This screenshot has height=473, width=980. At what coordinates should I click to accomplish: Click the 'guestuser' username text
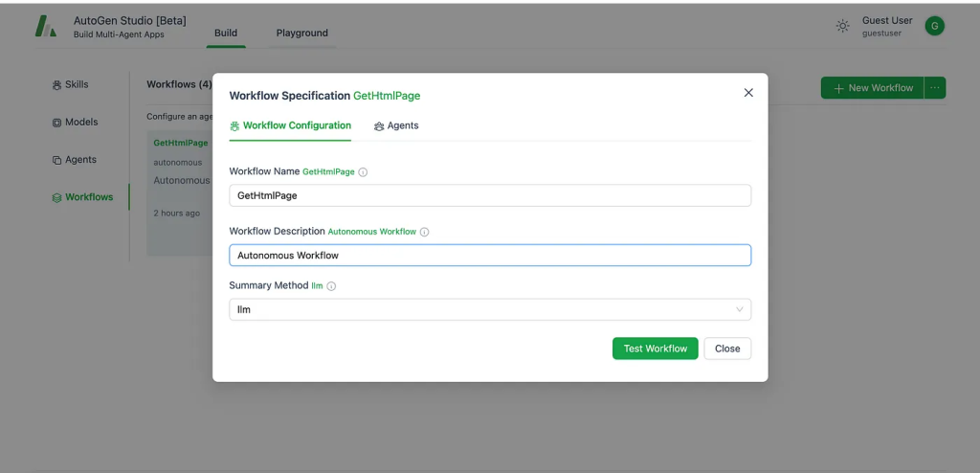point(881,34)
